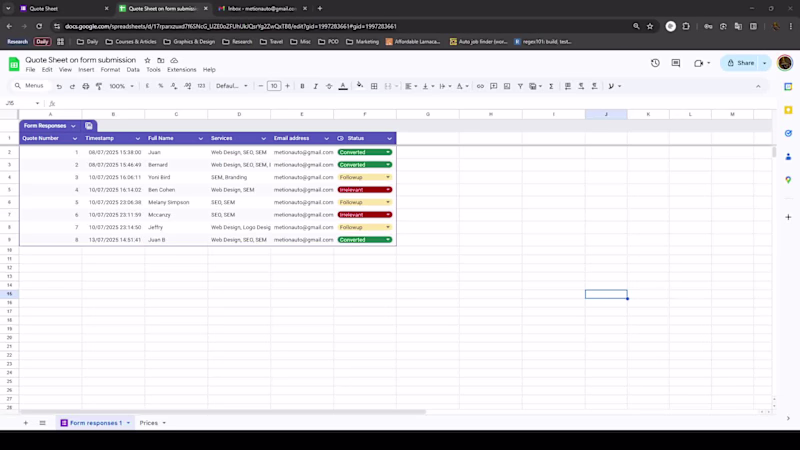This screenshot has width=800, height=450.
Task: Toggle italic formatting
Action: coord(315,86)
